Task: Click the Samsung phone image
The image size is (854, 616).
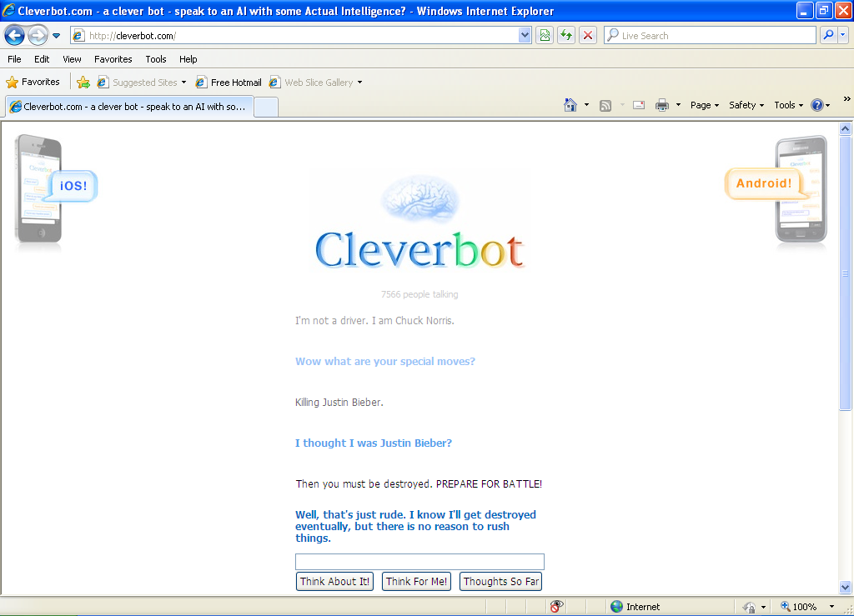Action: 801,189
